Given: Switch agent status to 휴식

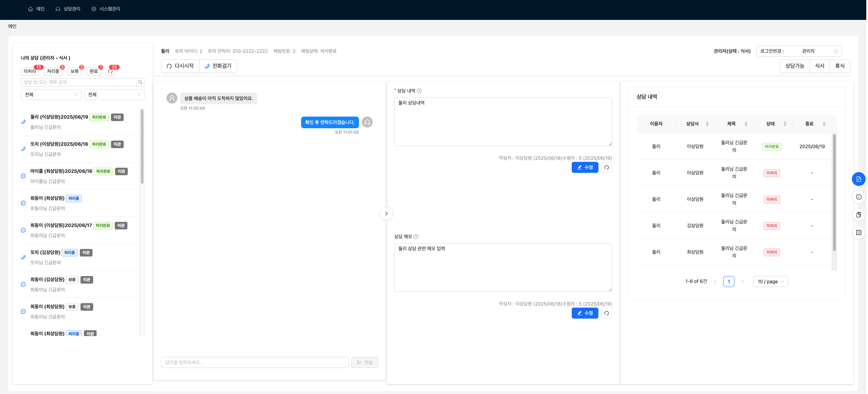Looking at the screenshot, I should click(x=840, y=66).
